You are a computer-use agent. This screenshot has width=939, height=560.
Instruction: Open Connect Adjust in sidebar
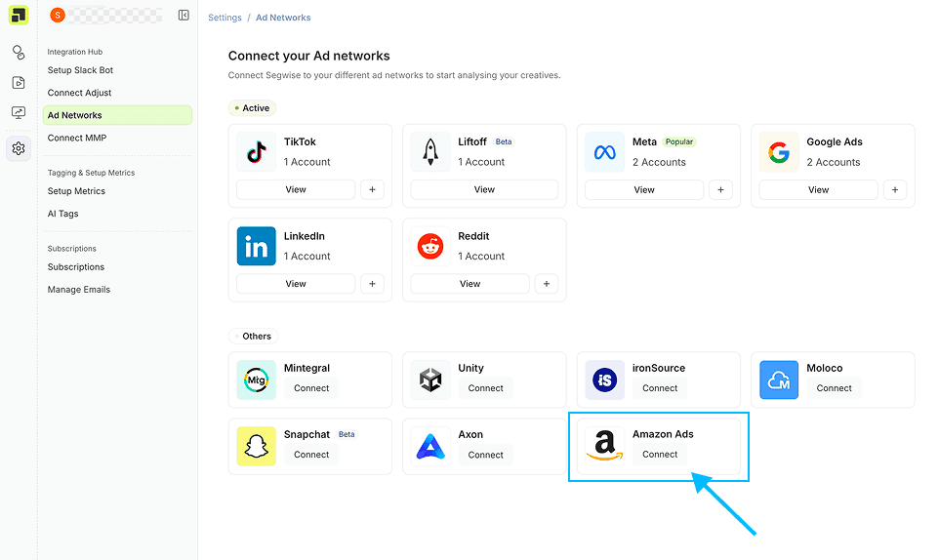[80, 93]
